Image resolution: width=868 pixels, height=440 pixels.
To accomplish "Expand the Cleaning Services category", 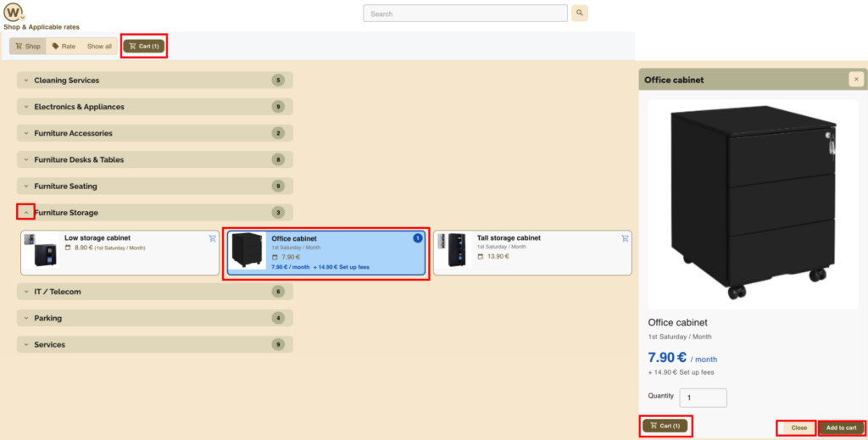I will pos(26,81).
